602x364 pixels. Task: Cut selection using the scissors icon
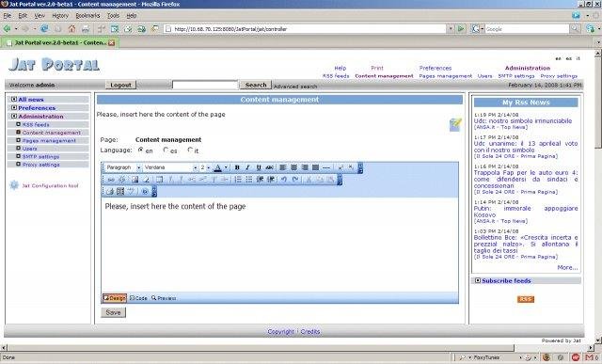click(x=308, y=180)
